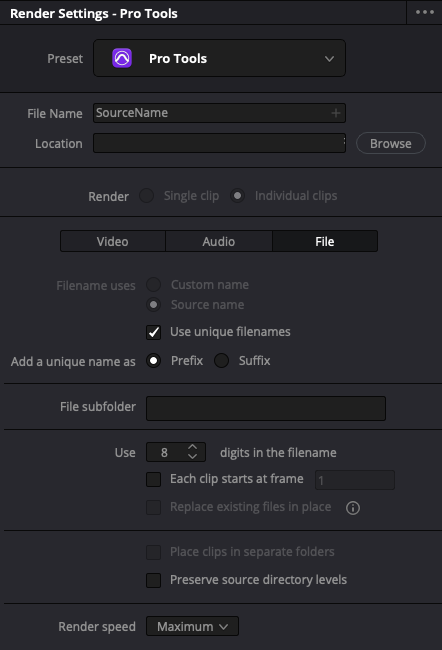Image resolution: width=442 pixels, height=650 pixels.
Task: Select the Custom name radio button
Action: click(x=153, y=285)
